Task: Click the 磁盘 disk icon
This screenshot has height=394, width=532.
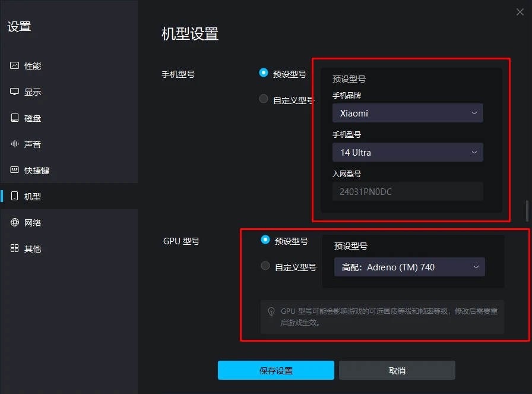Action: pyautogui.click(x=15, y=118)
